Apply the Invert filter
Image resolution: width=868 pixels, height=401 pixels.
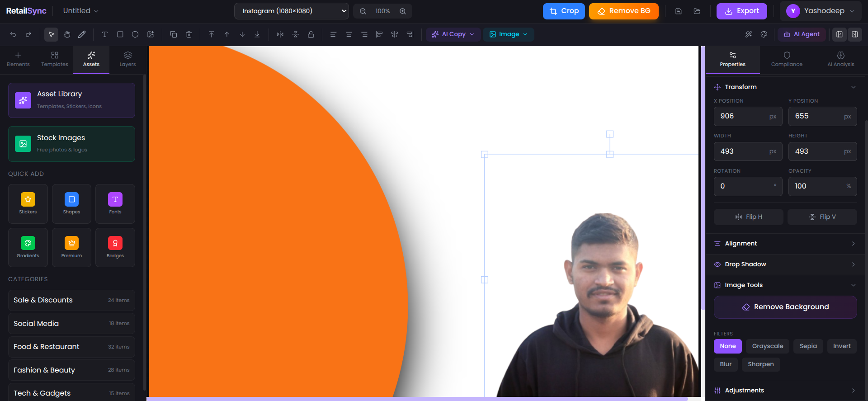(x=842, y=346)
